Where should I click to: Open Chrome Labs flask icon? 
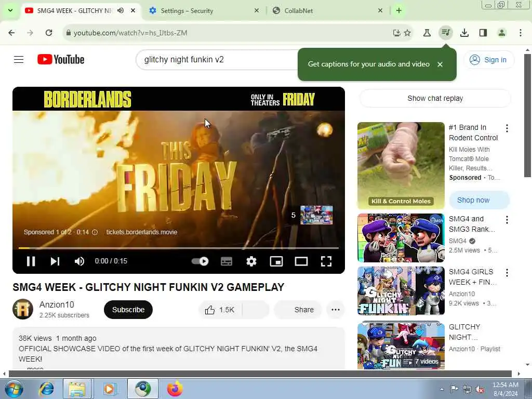427,33
